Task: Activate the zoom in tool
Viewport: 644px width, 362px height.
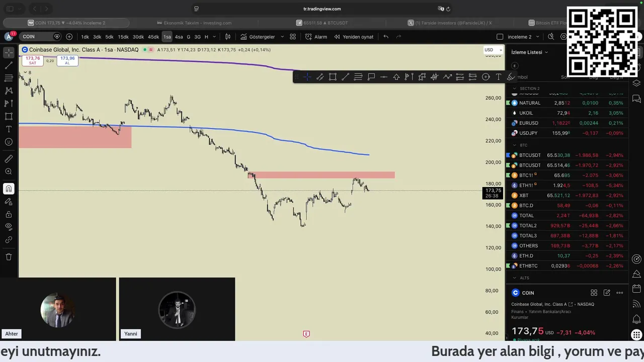Action: click(x=9, y=171)
